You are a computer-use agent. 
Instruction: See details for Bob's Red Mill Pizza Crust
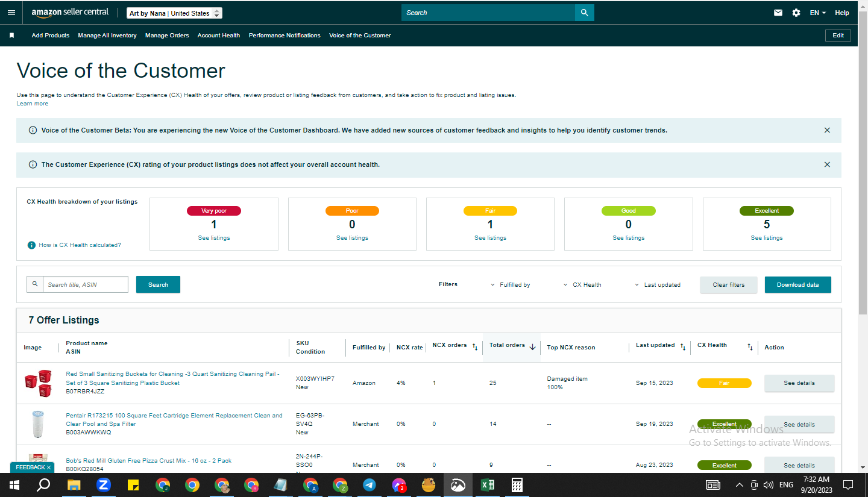tap(799, 465)
